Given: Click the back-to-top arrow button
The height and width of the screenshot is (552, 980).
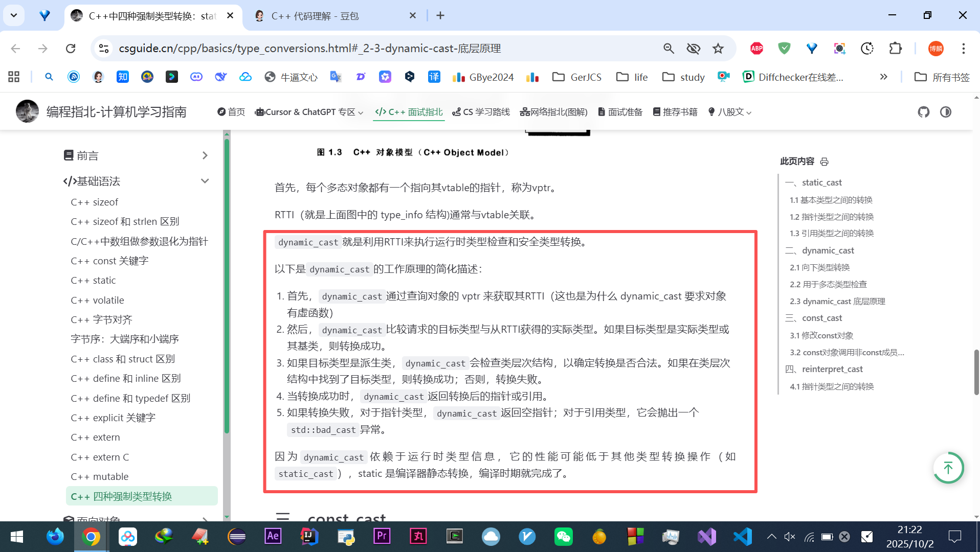Looking at the screenshot, I should 948,468.
